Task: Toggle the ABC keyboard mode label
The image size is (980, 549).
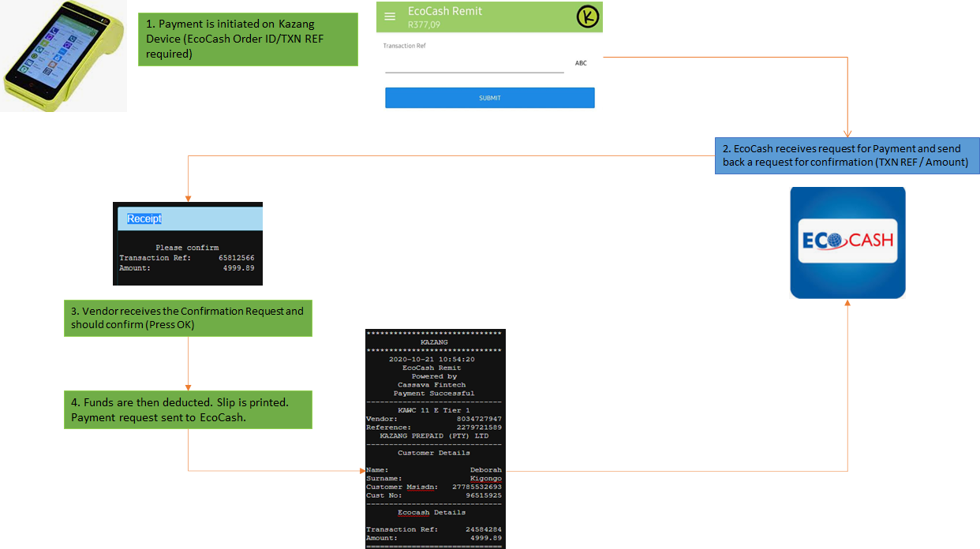Action: click(x=581, y=63)
